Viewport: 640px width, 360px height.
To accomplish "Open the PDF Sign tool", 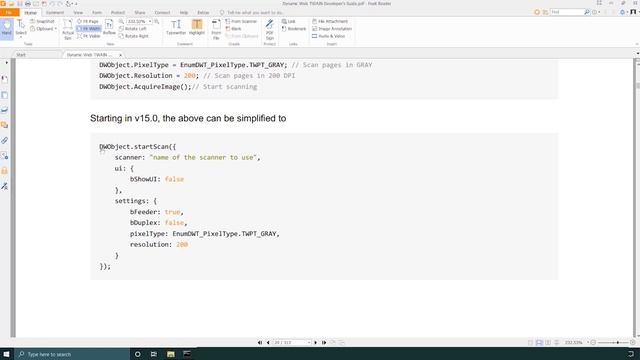I will pyautogui.click(x=269, y=29).
